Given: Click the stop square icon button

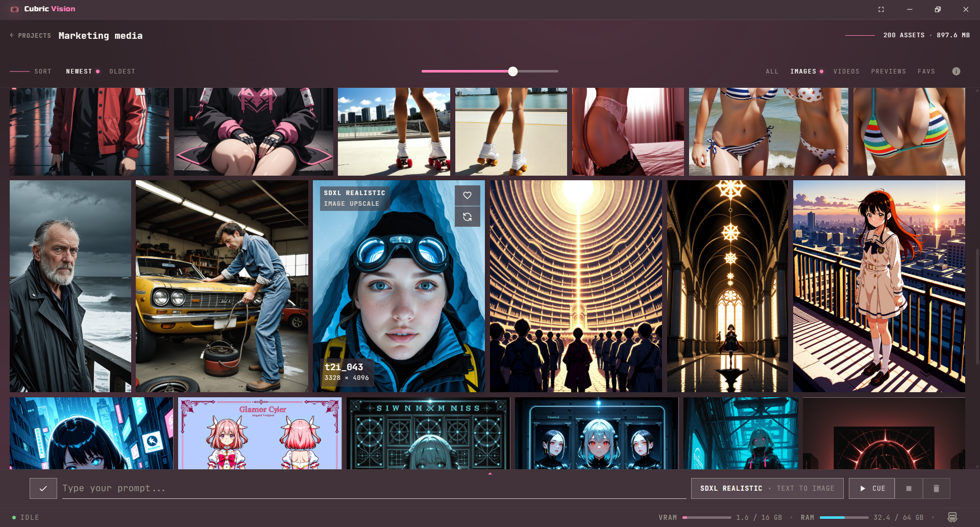Looking at the screenshot, I should (x=909, y=489).
